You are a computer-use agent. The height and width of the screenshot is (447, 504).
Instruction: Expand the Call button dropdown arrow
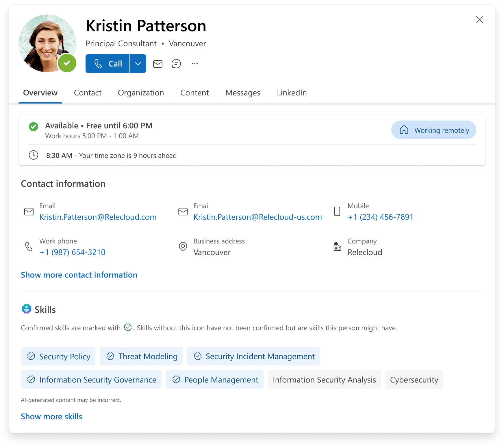coord(138,64)
